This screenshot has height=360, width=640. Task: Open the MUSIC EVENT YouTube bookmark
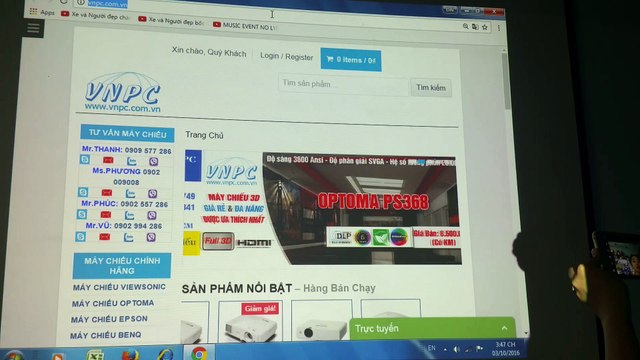point(245,26)
